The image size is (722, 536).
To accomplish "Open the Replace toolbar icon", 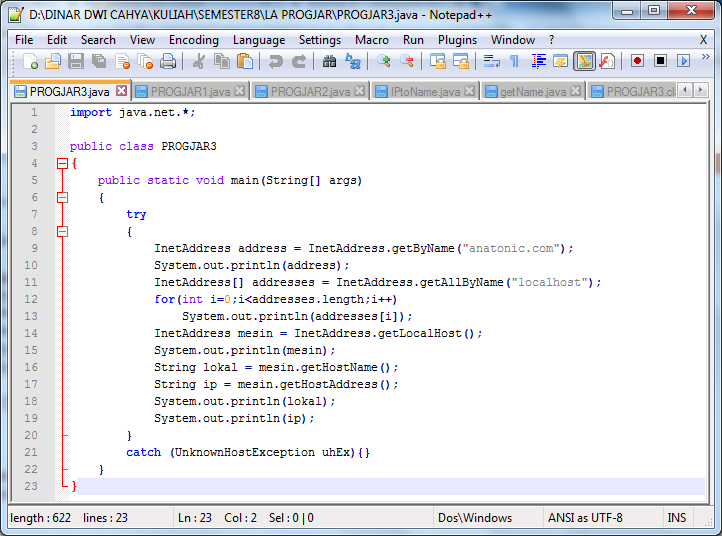I will tap(353, 61).
